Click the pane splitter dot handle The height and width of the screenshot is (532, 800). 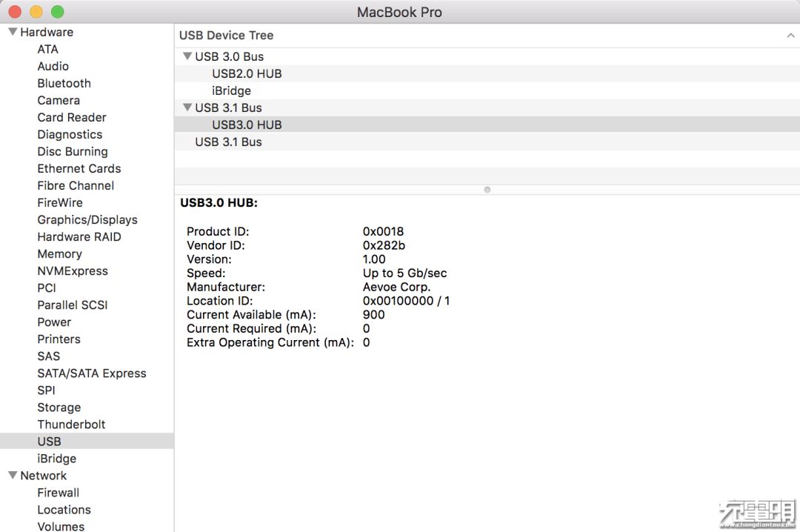tap(487, 190)
